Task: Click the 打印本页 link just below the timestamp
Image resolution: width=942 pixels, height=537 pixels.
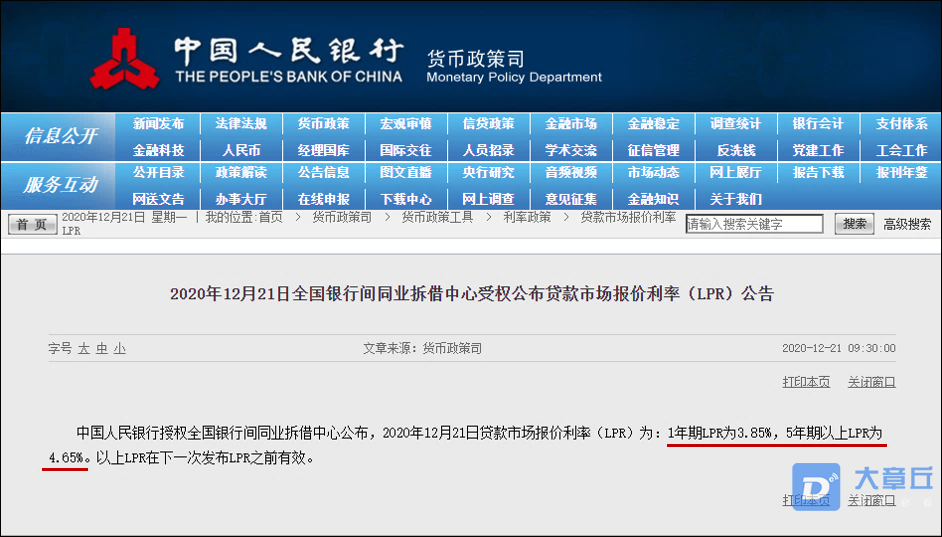Action: pos(806,382)
